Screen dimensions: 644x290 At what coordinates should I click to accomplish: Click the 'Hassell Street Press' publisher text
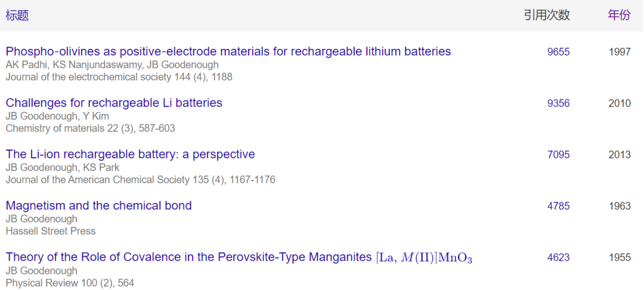point(51,231)
